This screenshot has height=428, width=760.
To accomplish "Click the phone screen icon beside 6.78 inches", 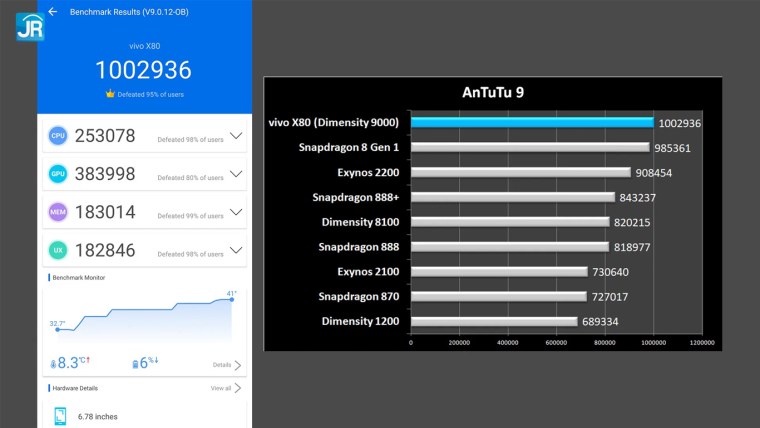I will pos(60,415).
